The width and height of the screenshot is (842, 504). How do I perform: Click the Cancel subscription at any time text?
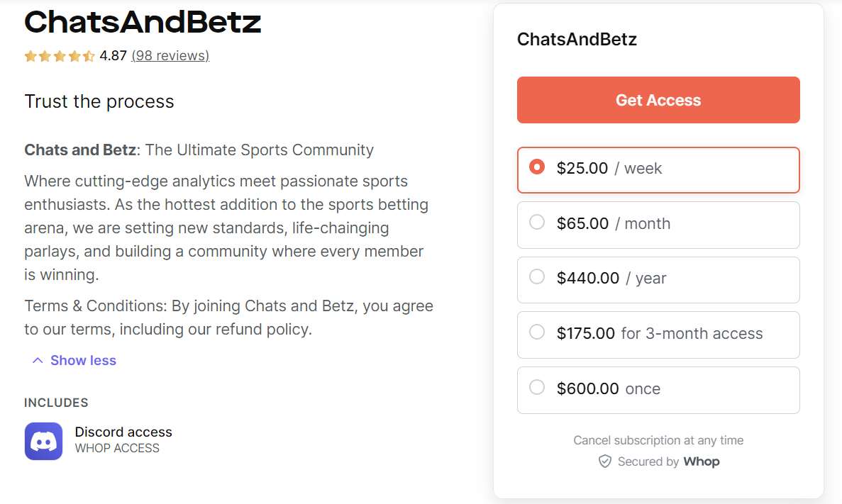click(x=658, y=440)
